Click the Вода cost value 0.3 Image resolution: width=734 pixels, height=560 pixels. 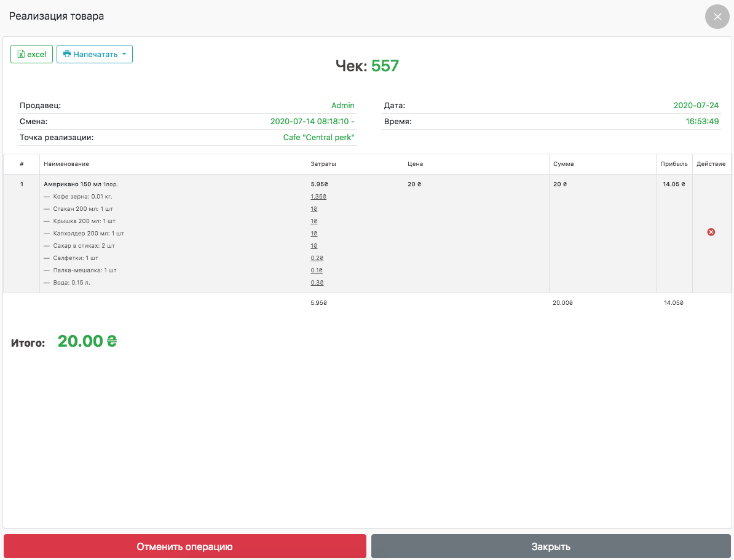coord(317,283)
